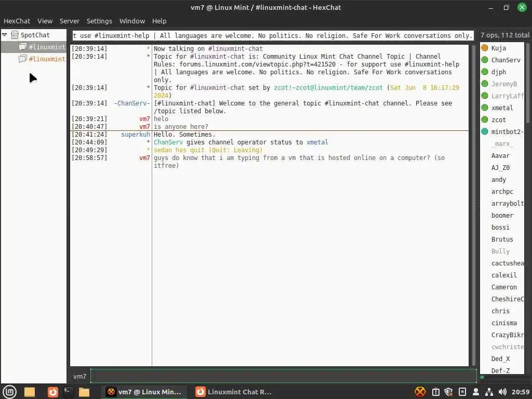Click channel icon of highlighted #linuxmint entry

click(x=23, y=46)
